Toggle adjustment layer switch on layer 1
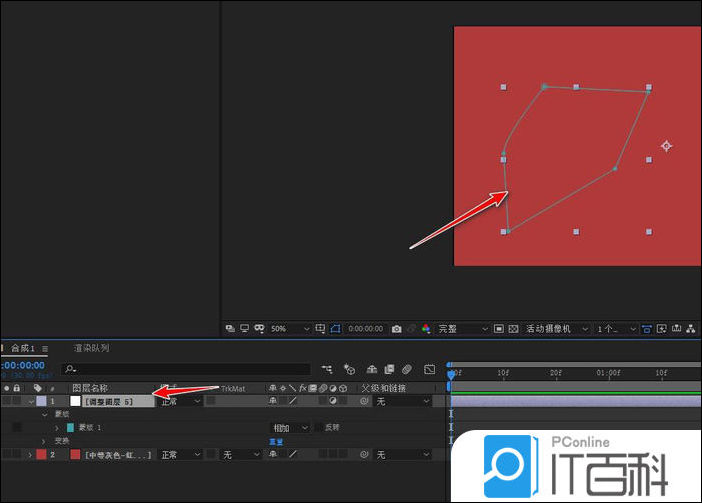Viewport: 702px width, 503px height. pyautogui.click(x=332, y=401)
